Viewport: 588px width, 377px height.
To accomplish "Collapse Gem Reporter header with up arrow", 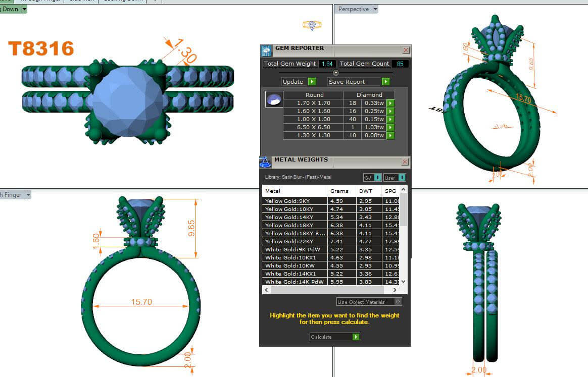I will (335, 73).
